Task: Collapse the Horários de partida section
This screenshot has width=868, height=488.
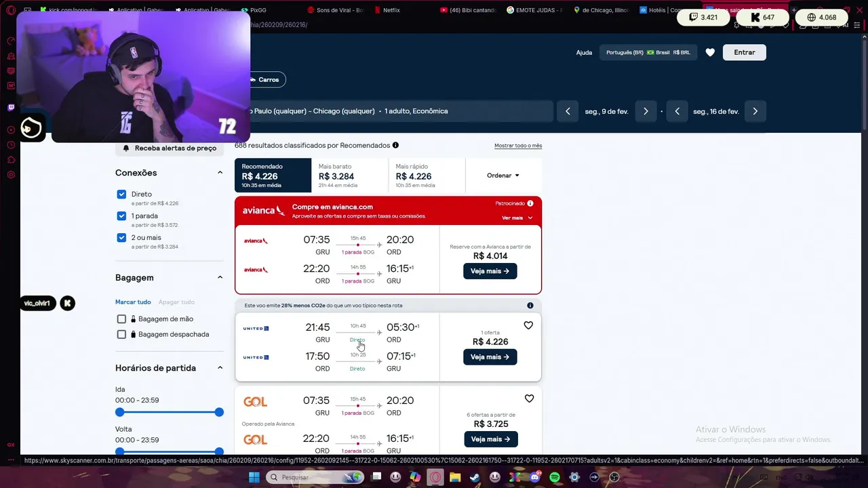Action: tap(220, 368)
